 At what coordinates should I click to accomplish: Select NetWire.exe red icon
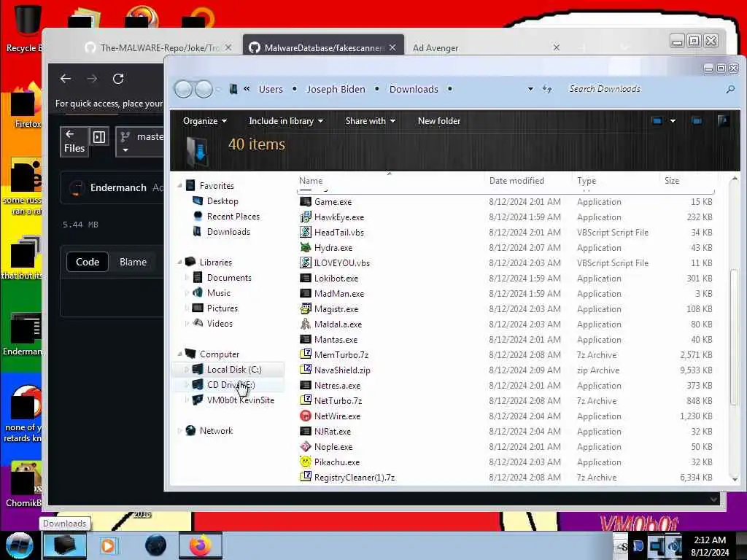(x=306, y=416)
